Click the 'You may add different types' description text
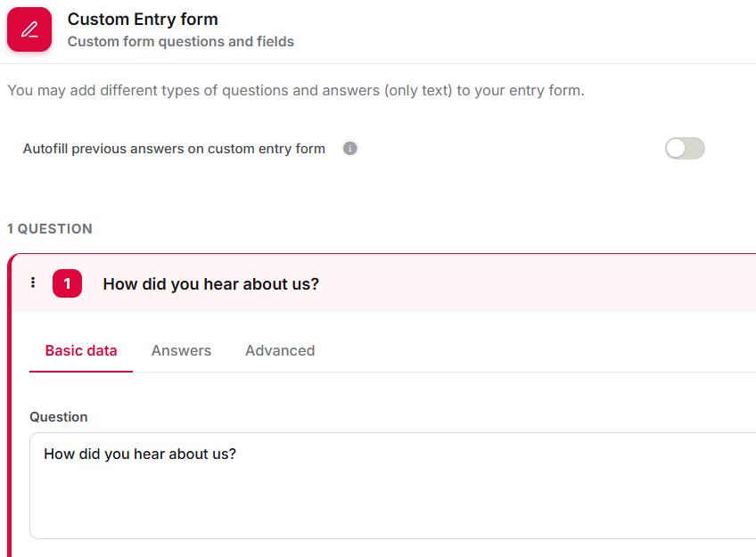The height and width of the screenshot is (557, 756). [296, 90]
